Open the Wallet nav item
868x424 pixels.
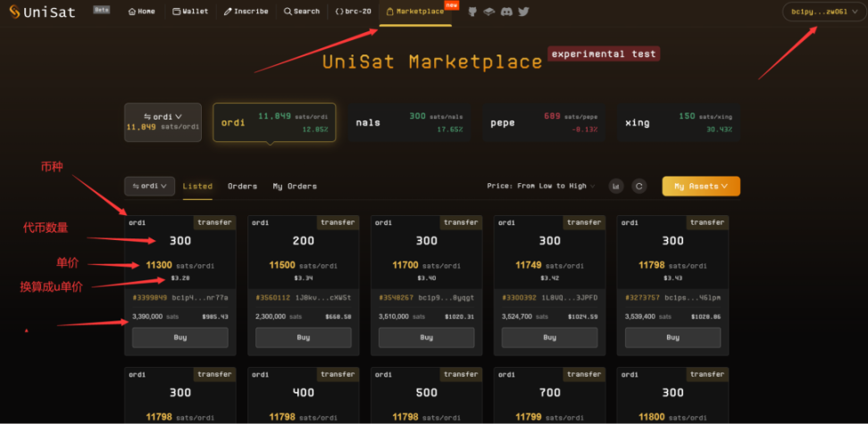pos(190,12)
